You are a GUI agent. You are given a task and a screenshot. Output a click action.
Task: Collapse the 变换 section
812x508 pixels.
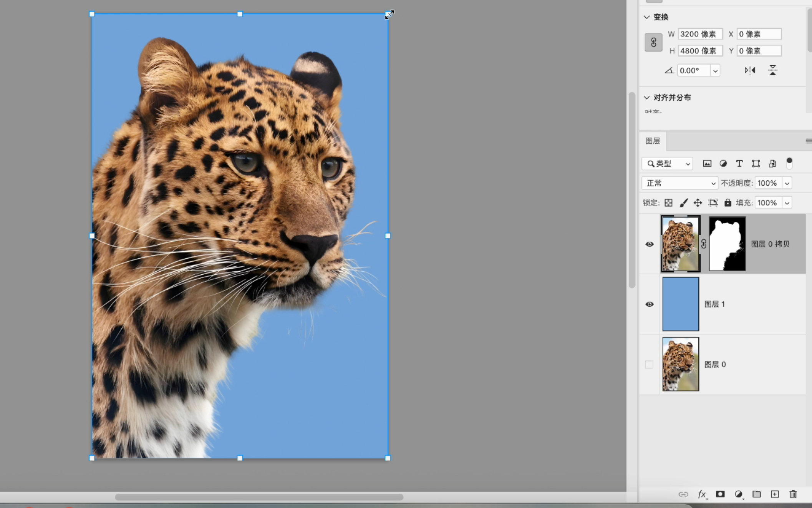point(647,17)
